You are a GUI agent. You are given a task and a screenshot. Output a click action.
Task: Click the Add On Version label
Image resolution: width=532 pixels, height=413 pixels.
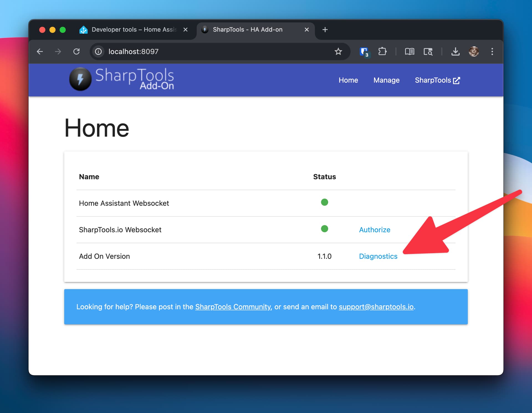[104, 256]
